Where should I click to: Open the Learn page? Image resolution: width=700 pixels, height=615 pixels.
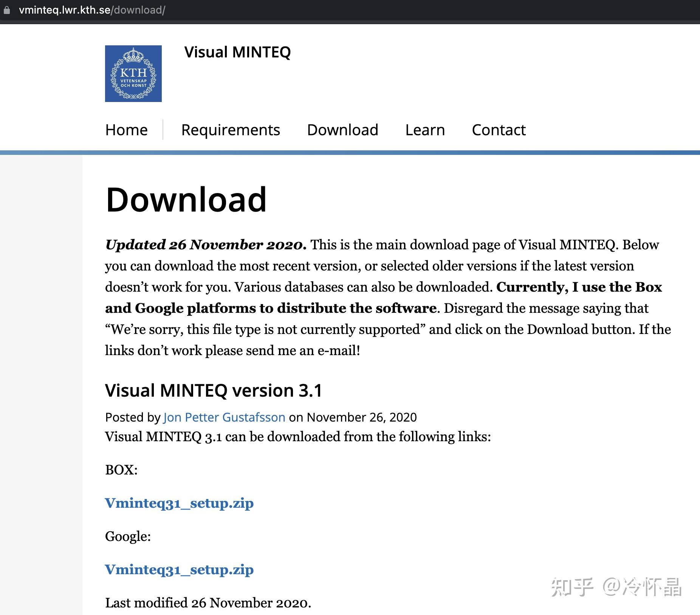(x=425, y=130)
